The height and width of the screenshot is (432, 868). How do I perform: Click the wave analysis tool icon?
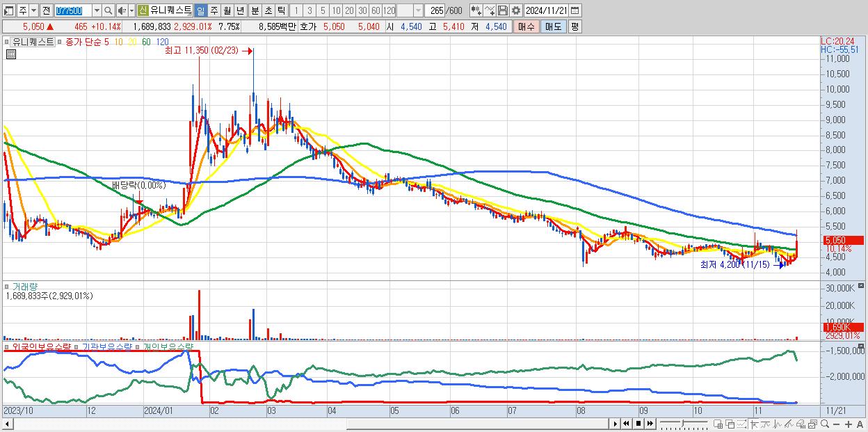(778, 424)
